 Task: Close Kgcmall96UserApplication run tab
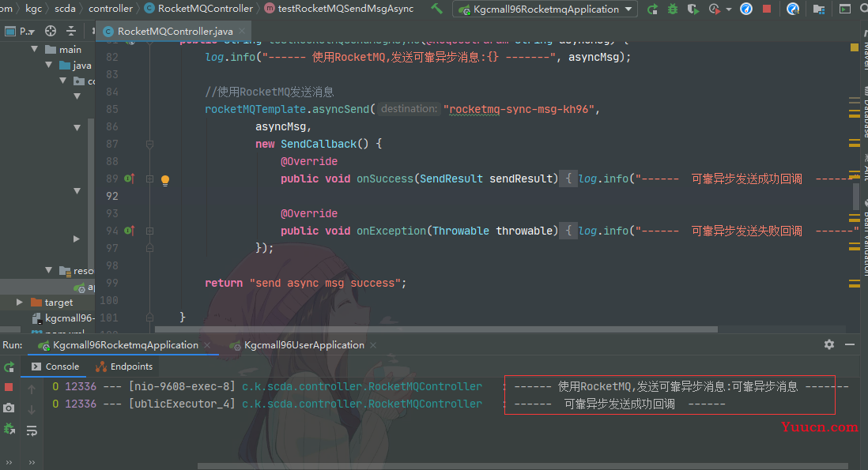click(373, 345)
